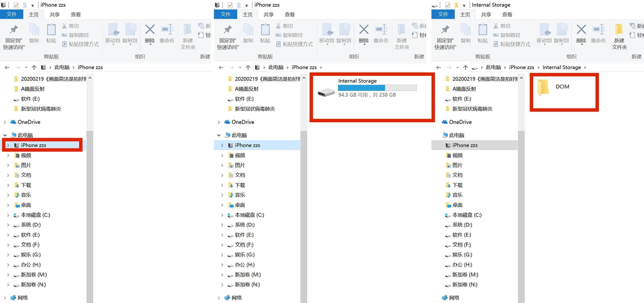Click Paste clipboard icon in left window
This screenshot has height=303, width=644.
[x=51, y=29]
